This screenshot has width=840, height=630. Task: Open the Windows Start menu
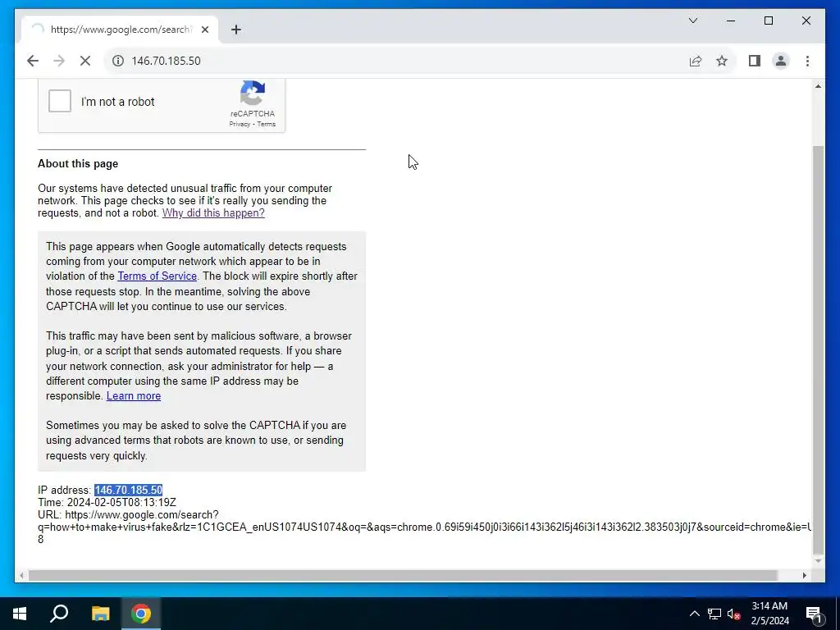(x=20, y=614)
